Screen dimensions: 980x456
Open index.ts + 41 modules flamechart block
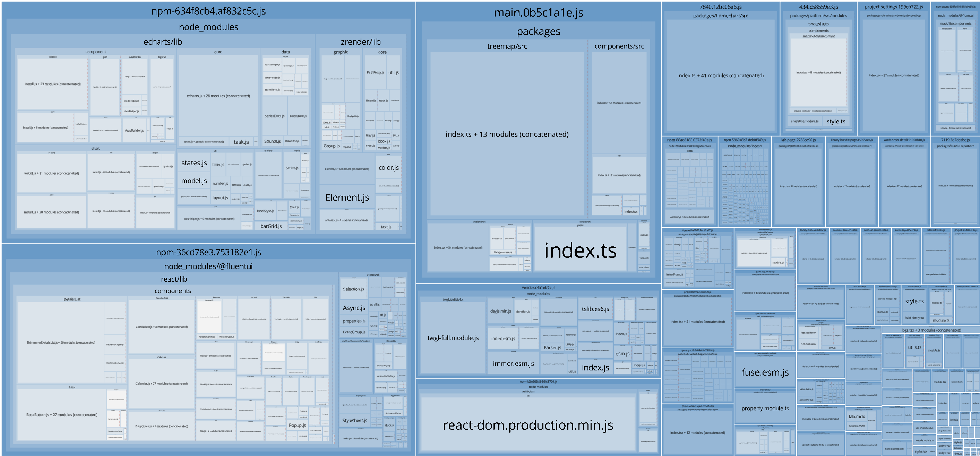pyautogui.click(x=720, y=76)
